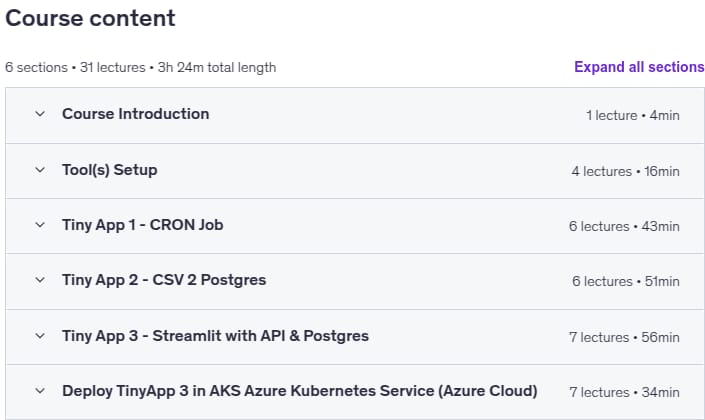
Task: Expand the Tool(s) Setup chevron arrow
Action: (40, 170)
